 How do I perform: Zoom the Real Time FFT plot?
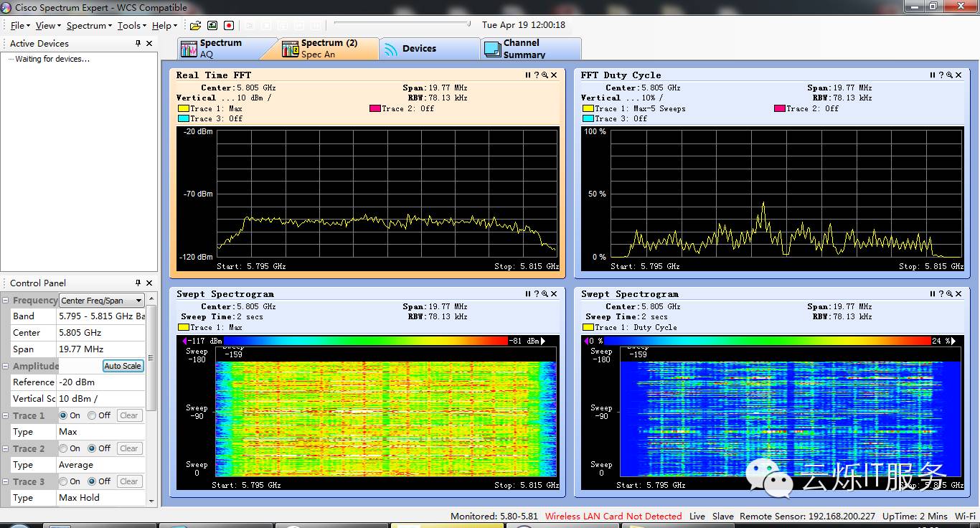545,75
